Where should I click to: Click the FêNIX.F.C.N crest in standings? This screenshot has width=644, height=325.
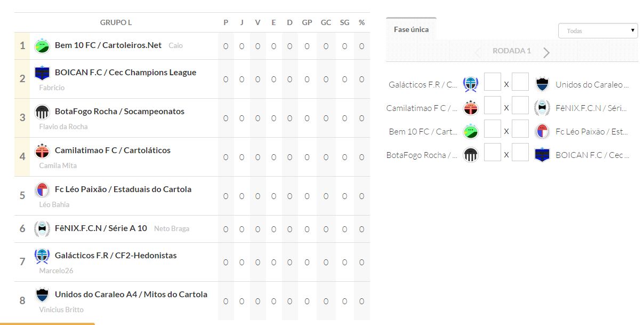(42, 228)
